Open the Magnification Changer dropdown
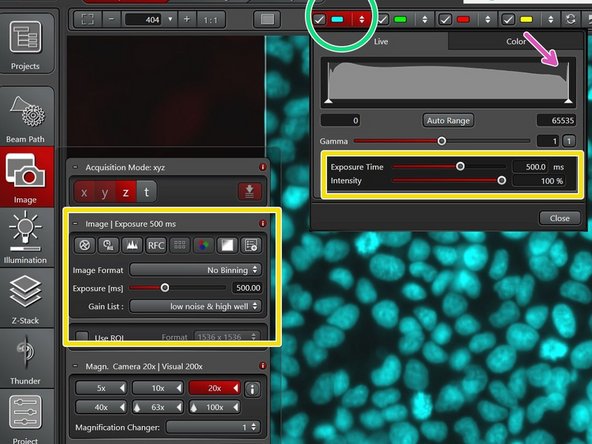The width and height of the screenshot is (592, 444). 213,427
